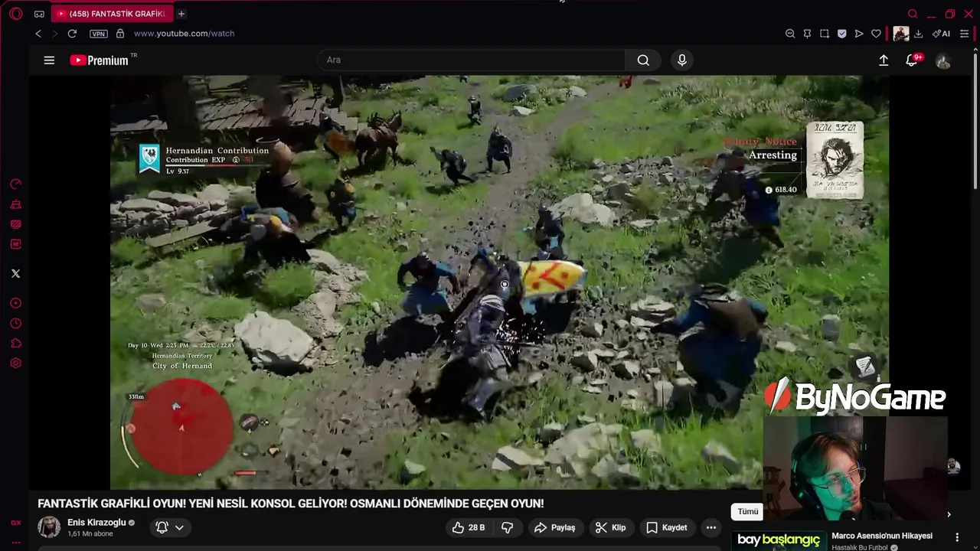
Task: Open X (Twitter) in the sidebar
Action: point(15,273)
